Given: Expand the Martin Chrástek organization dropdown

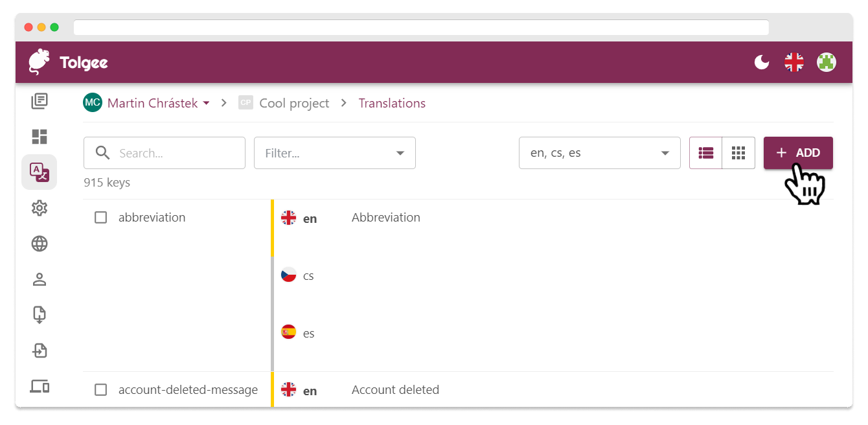Looking at the screenshot, I should 206,103.
